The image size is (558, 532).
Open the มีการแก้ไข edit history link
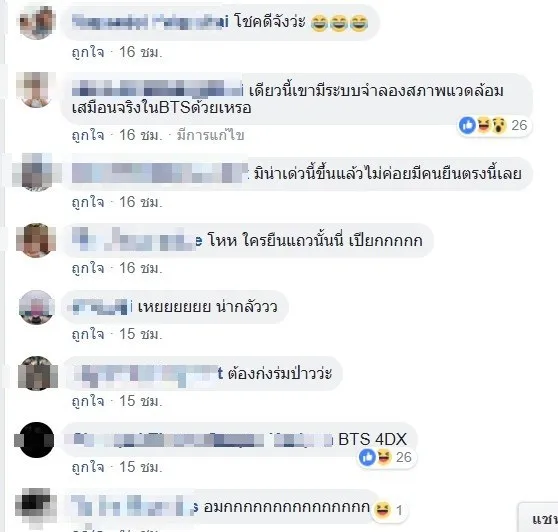click(210, 135)
